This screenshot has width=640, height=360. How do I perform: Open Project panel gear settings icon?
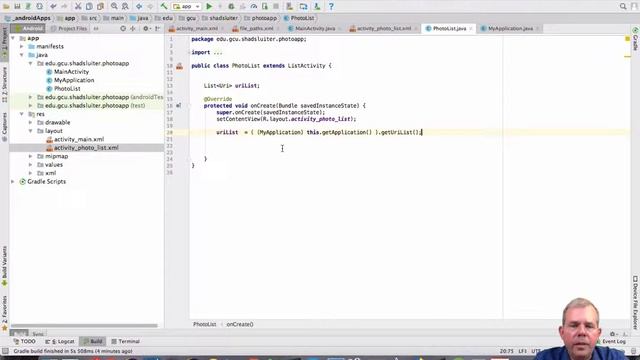click(x=146, y=29)
